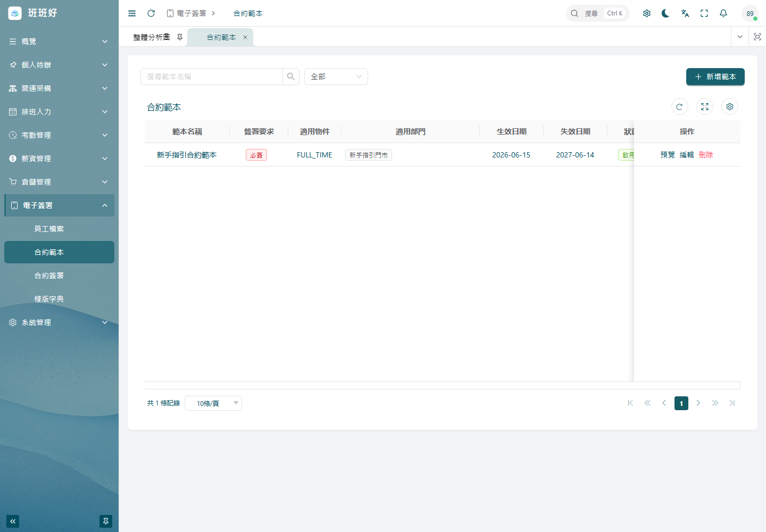Click the 新手指引門市 department tag
766x532 pixels.
369,155
